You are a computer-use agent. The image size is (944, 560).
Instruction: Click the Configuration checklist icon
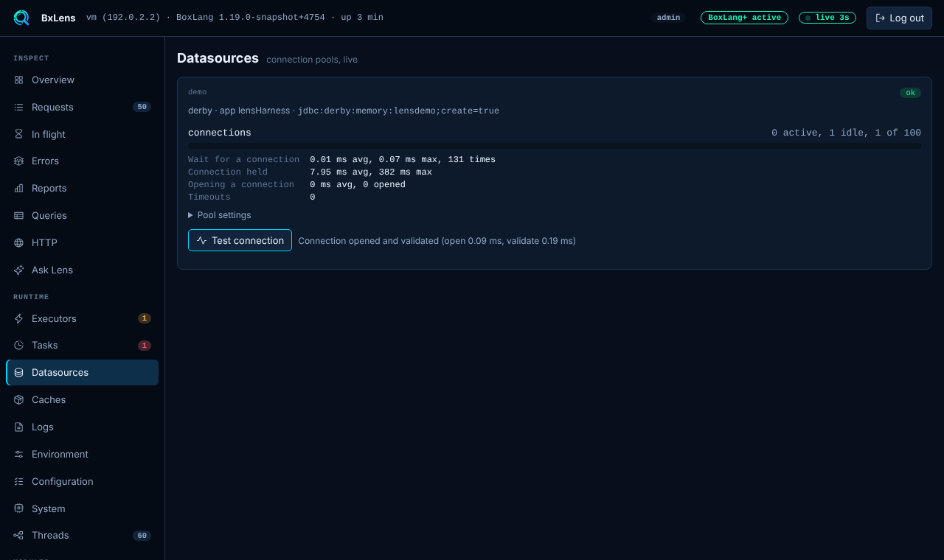[x=18, y=481]
